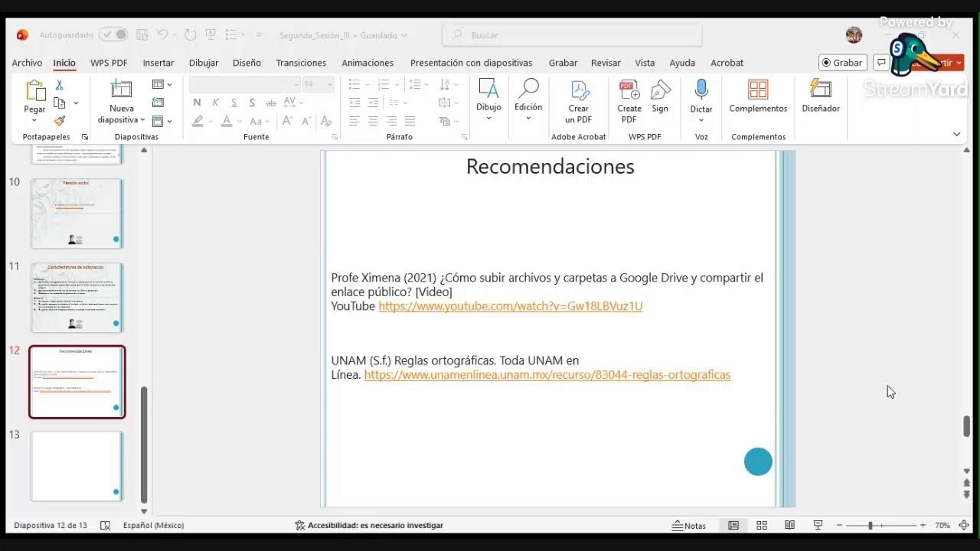The width and height of the screenshot is (980, 551).
Task: Toggle the Notas pane in status bar
Action: 689,526
